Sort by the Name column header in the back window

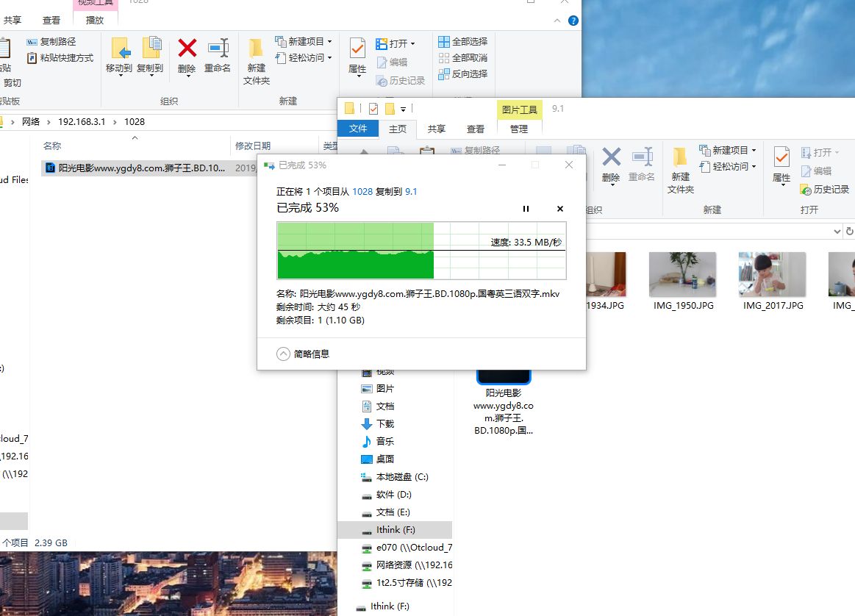[x=51, y=146]
